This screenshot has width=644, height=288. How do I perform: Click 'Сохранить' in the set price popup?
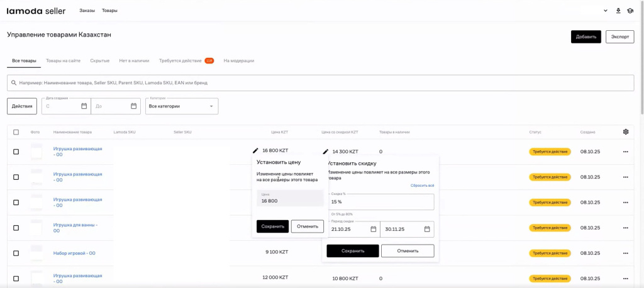[x=272, y=226]
